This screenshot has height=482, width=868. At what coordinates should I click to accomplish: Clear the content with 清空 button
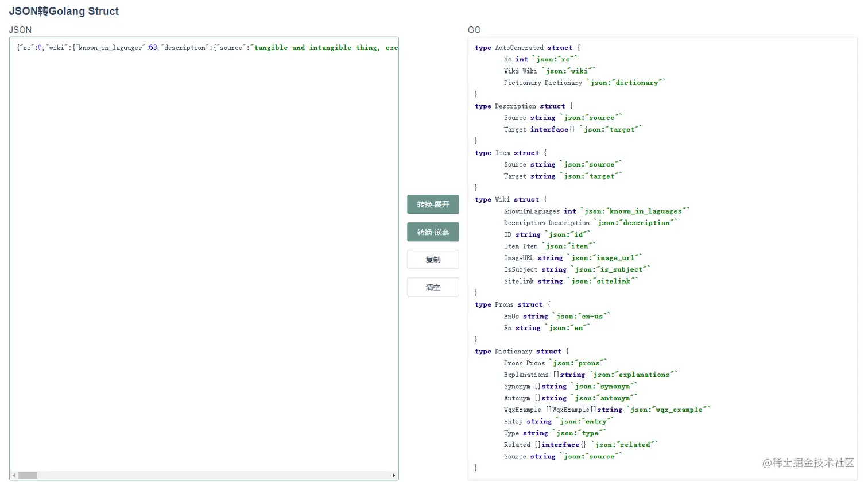(x=433, y=287)
